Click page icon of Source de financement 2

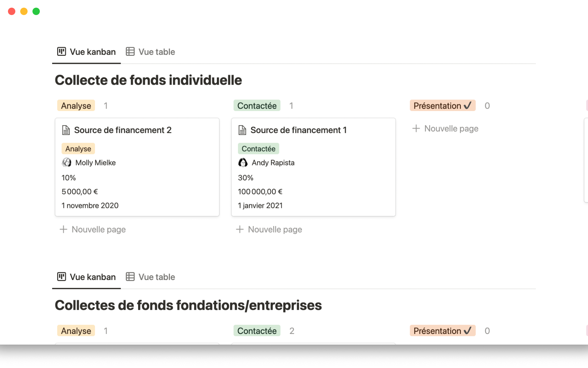pyautogui.click(x=66, y=130)
